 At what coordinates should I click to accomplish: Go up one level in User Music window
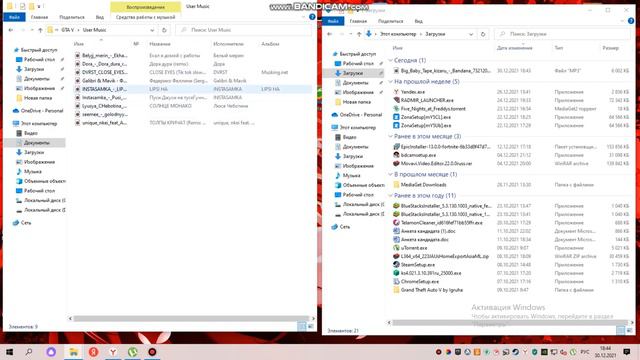coord(40,30)
